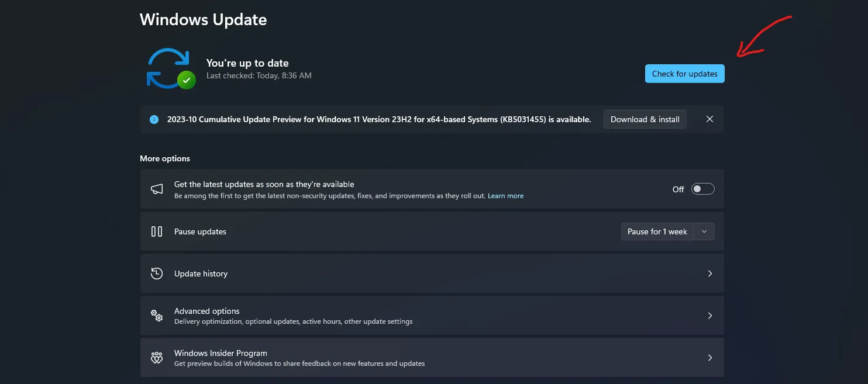Open Advanced options settings

tap(432, 316)
